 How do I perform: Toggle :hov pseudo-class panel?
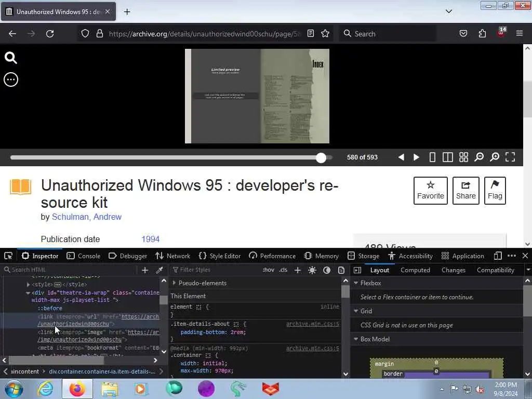tap(269, 270)
